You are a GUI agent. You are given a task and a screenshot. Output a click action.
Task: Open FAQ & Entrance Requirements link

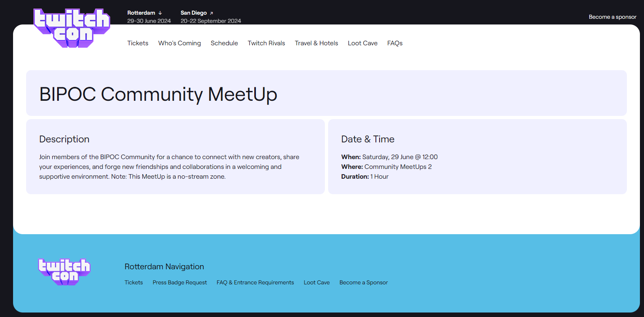coord(255,282)
